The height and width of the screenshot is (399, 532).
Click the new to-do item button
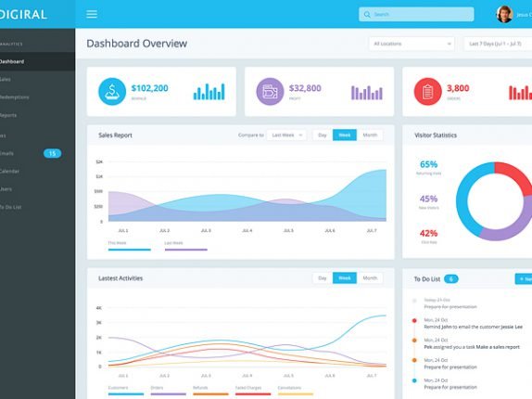pos(524,278)
